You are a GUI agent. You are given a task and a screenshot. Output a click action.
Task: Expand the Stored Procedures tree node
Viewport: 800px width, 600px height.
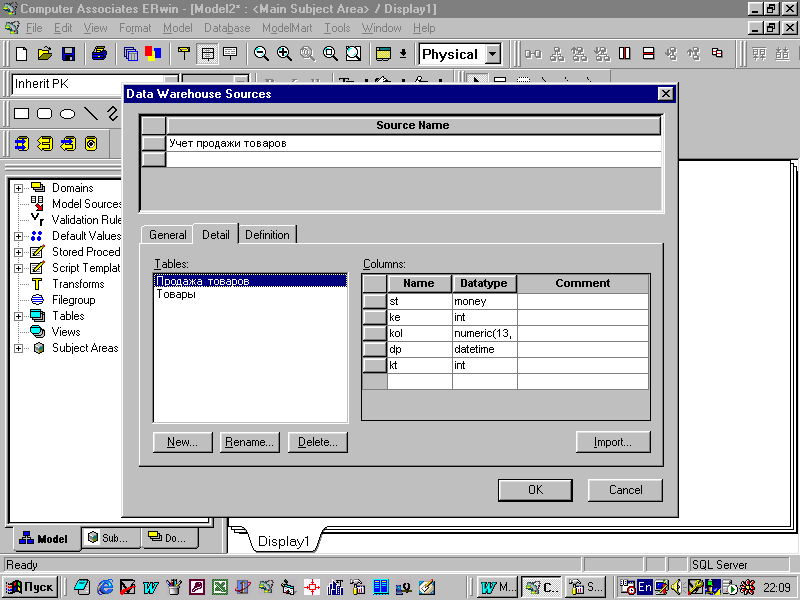click(x=18, y=252)
